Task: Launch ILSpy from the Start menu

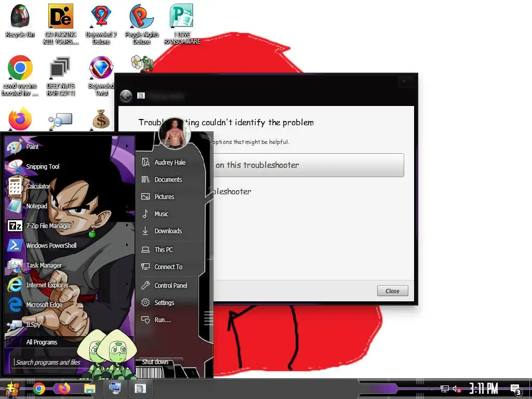Action: click(70, 324)
